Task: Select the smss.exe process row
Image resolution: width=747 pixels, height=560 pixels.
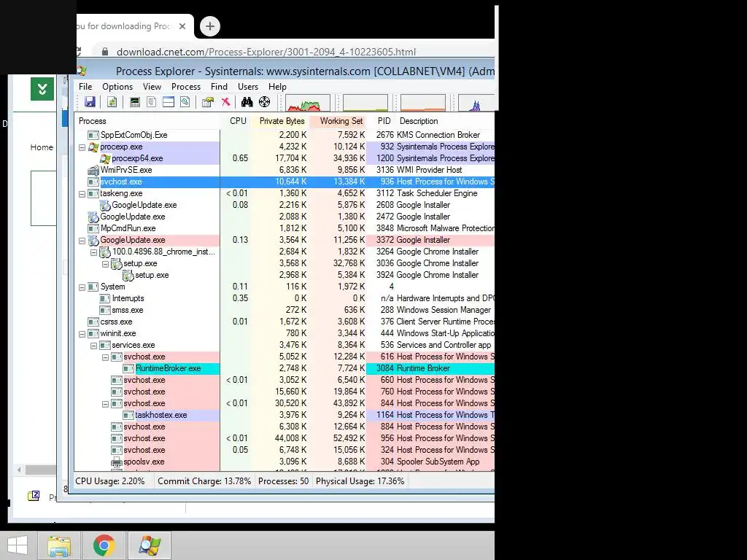Action: [285, 310]
